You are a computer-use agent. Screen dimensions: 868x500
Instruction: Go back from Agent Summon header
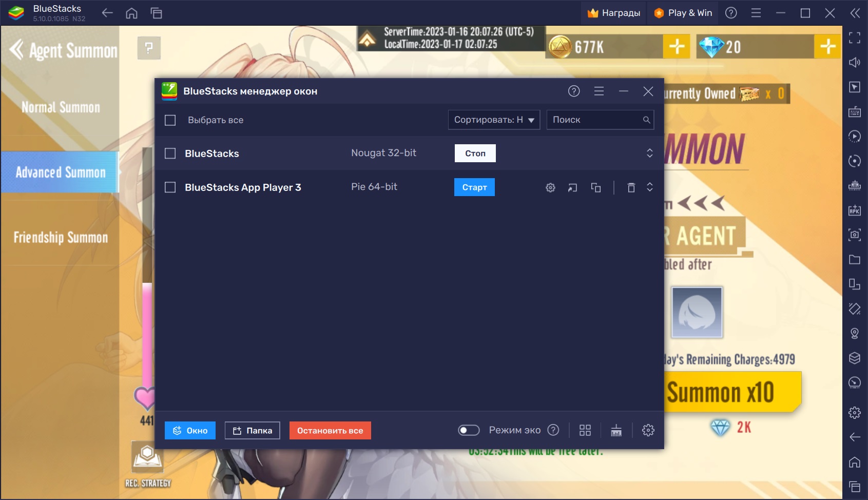coord(16,50)
